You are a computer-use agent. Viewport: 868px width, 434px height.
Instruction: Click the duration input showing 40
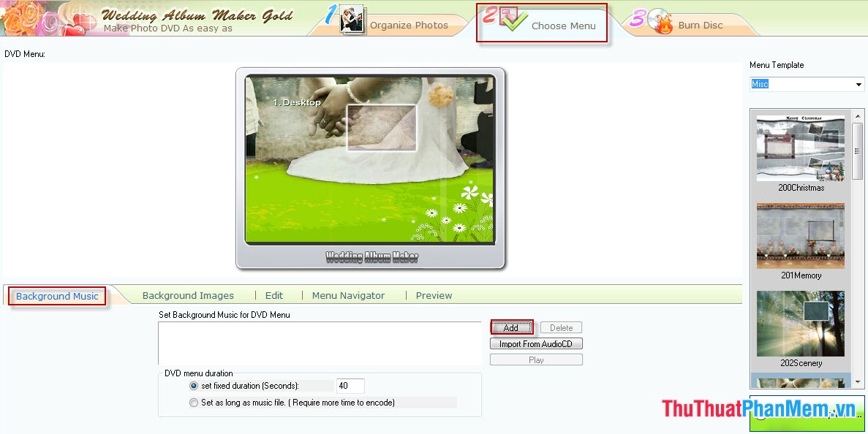point(350,385)
